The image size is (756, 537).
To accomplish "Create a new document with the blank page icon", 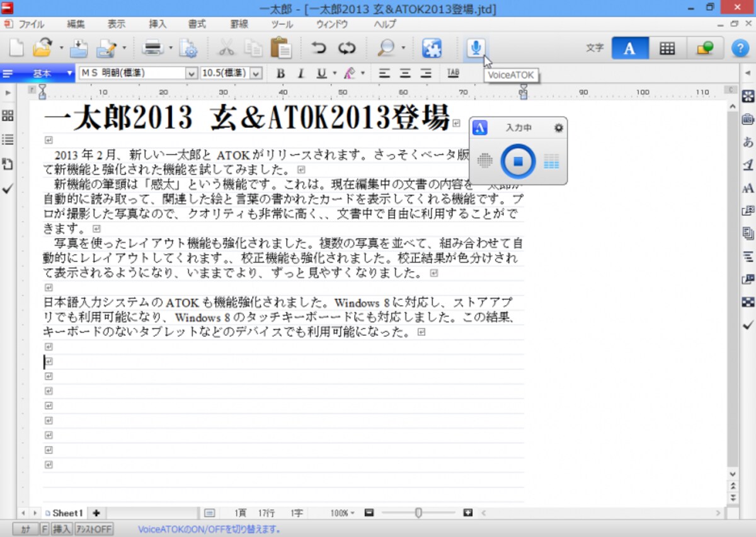I will (16, 49).
